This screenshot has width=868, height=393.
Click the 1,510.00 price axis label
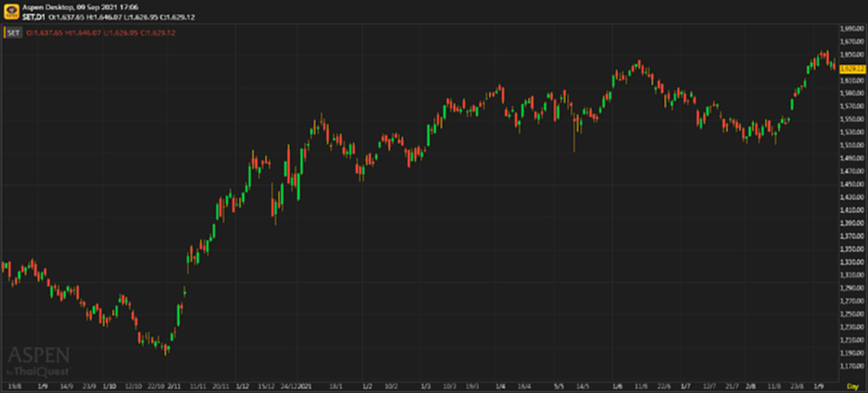(853, 145)
